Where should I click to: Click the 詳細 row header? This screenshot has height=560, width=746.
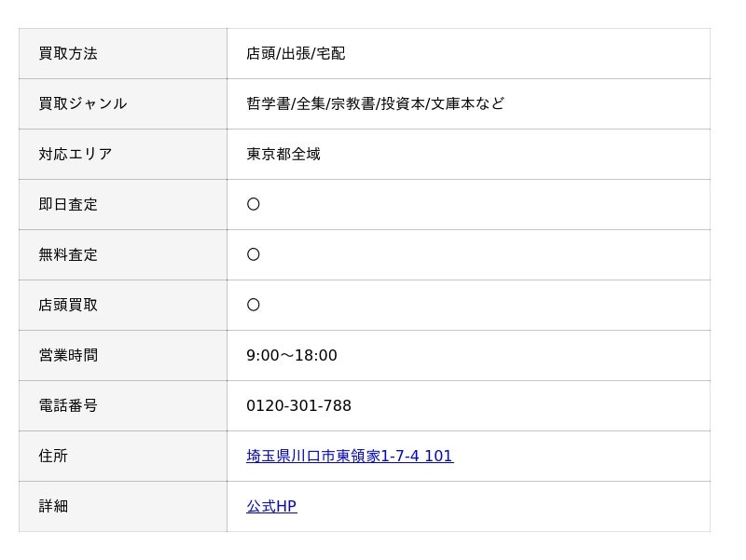(53, 507)
